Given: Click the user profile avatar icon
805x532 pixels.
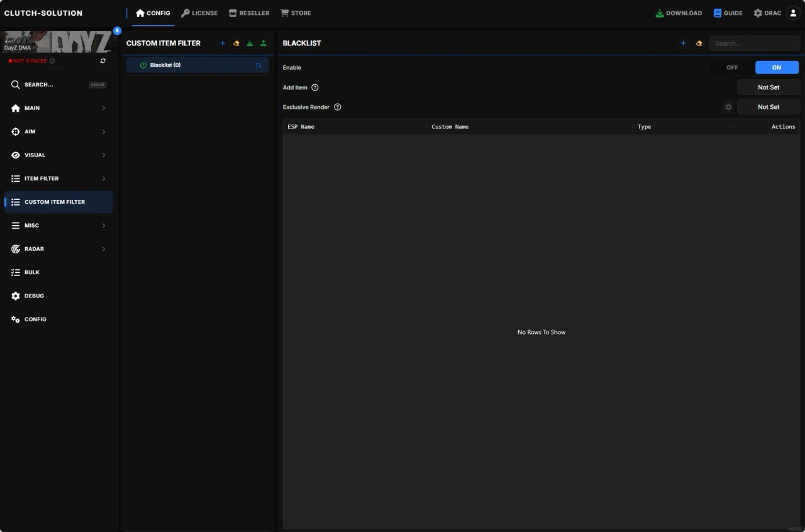Looking at the screenshot, I should tap(793, 13).
